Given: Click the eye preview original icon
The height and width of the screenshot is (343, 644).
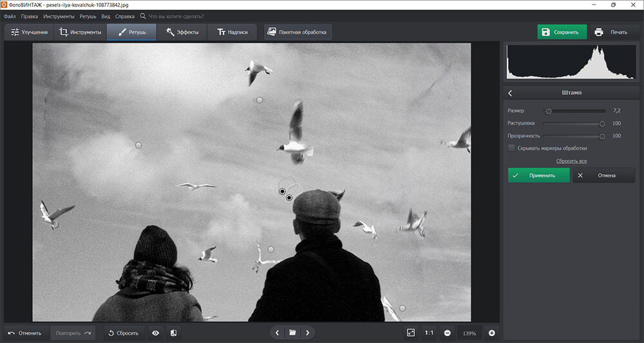Looking at the screenshot, I should (x=155, y=333).
